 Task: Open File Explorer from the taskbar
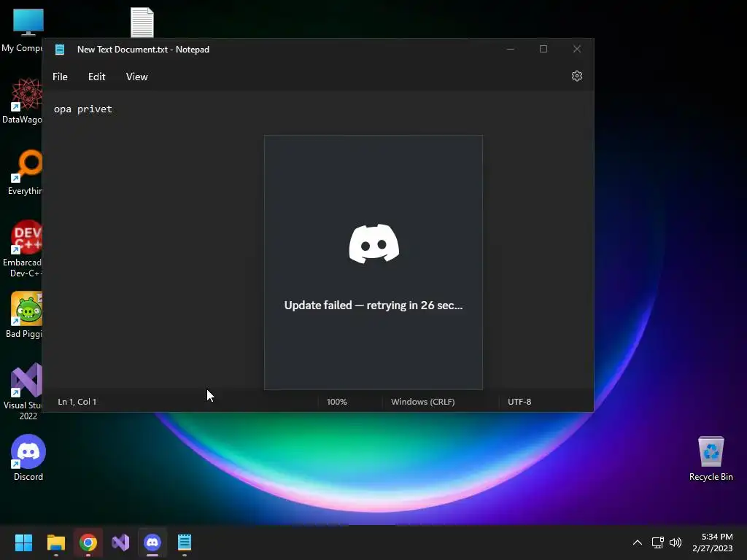coord(55,542)
